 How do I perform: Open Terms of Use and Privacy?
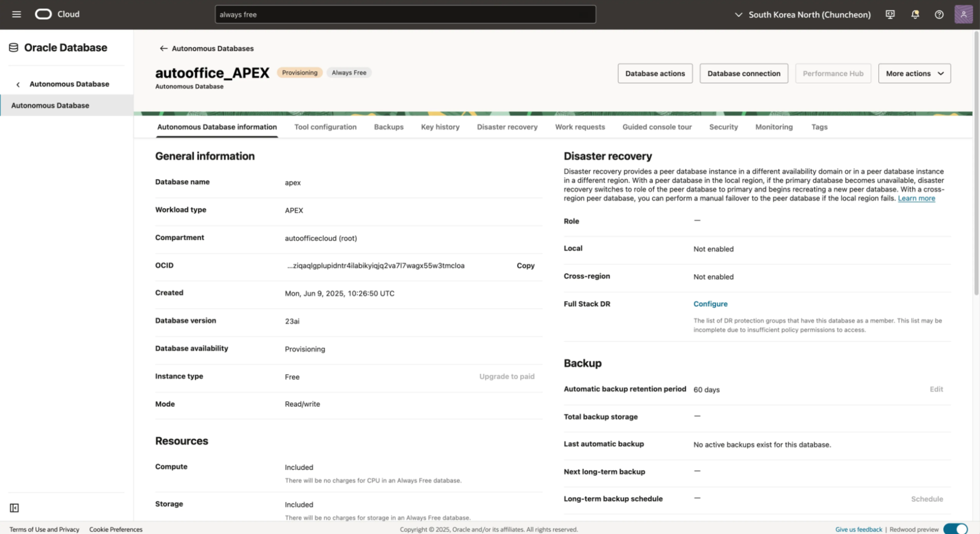(44, 529)
